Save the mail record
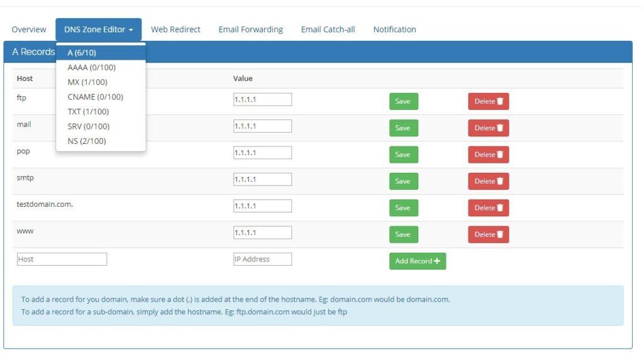 (403, 128)
